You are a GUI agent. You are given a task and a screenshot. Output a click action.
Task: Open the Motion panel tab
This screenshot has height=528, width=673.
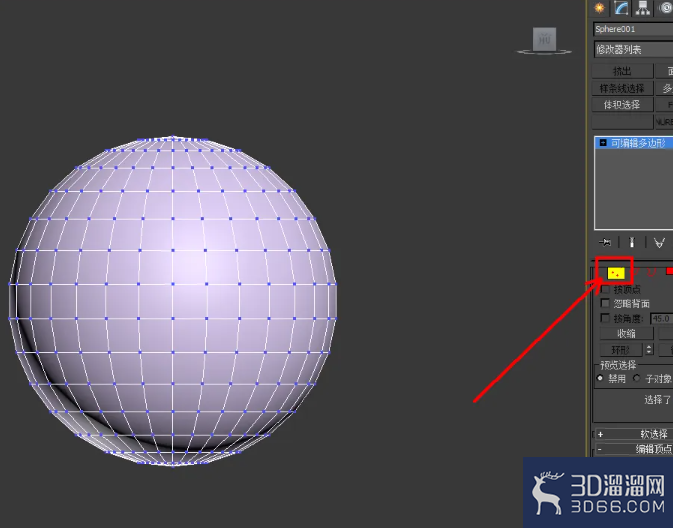coord(665,8)
